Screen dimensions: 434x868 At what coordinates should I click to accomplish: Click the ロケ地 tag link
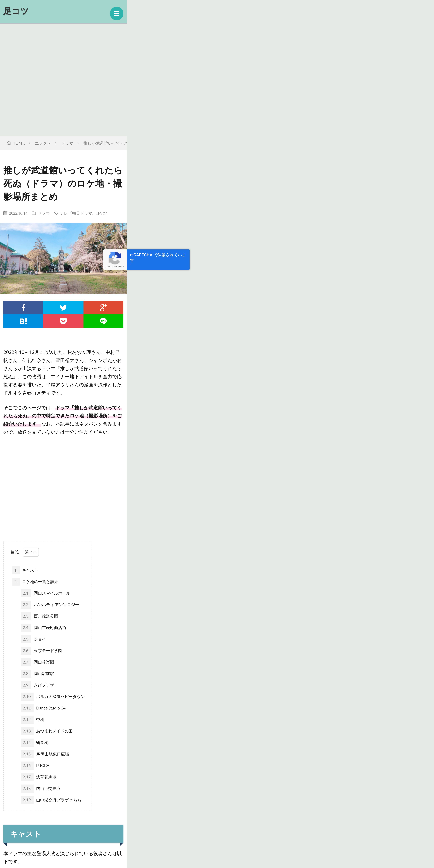click(x=101, y=213)
